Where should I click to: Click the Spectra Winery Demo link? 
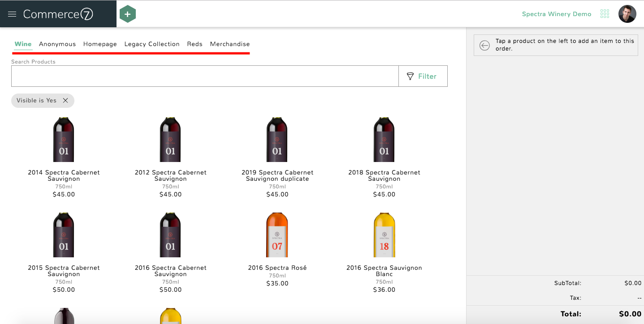tap(557, 14)
